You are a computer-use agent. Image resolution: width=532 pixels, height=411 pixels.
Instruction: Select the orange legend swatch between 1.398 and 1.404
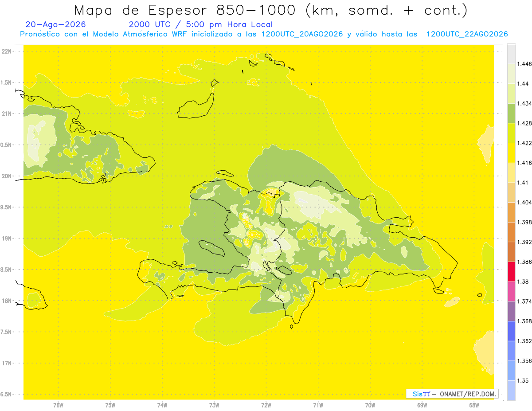tap(511, 212)
